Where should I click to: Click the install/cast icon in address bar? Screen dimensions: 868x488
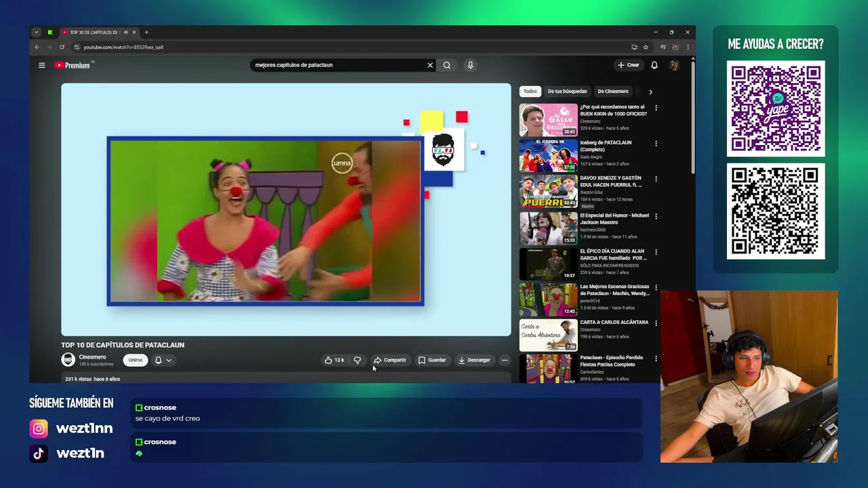(634, 47)
